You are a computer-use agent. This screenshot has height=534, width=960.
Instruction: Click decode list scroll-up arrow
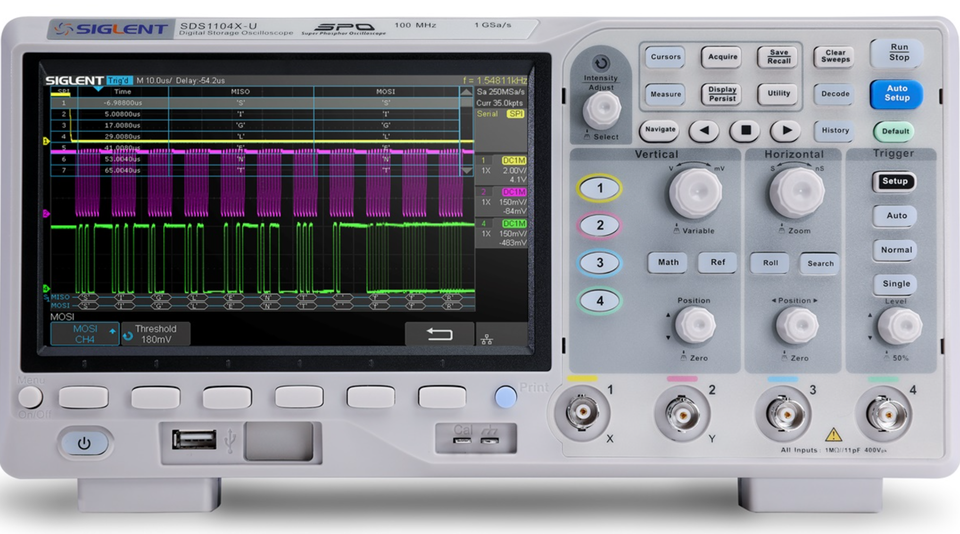(466, 92)
